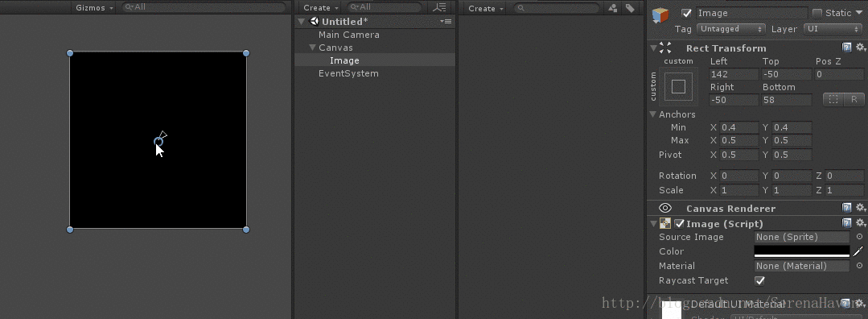Screen dimensions: 868x319
Task: Select Image object in Hierarchy
Action: [344, 60]
